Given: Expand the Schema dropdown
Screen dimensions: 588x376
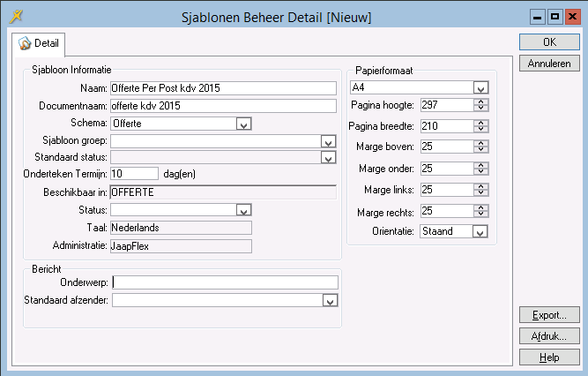Looking at the screenshot, I should point(243,124).
